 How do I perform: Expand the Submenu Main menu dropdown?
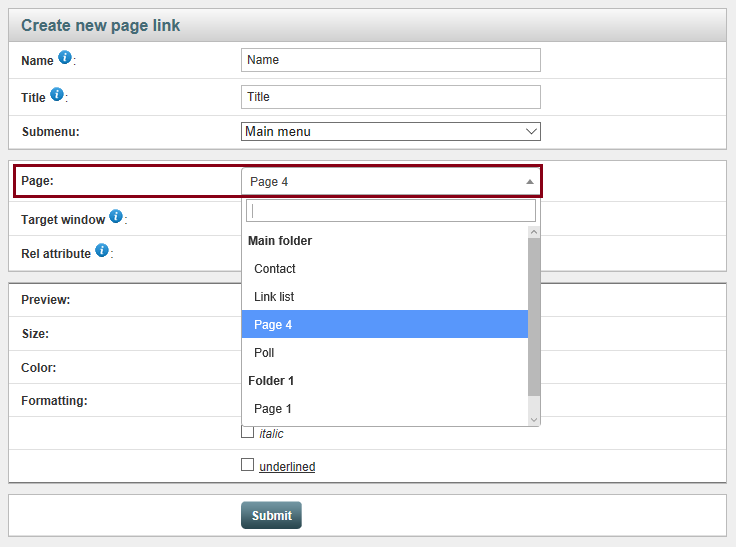click(391, 131)
